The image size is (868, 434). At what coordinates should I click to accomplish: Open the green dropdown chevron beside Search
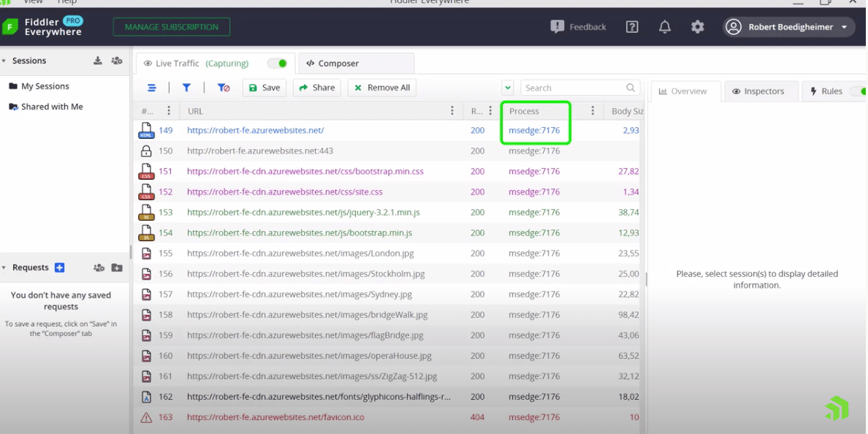508,88
